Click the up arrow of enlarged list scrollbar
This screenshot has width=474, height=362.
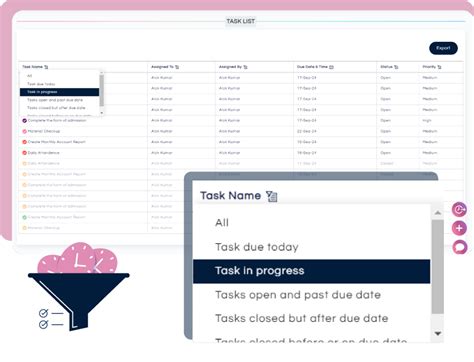click(x=438, y=213)
